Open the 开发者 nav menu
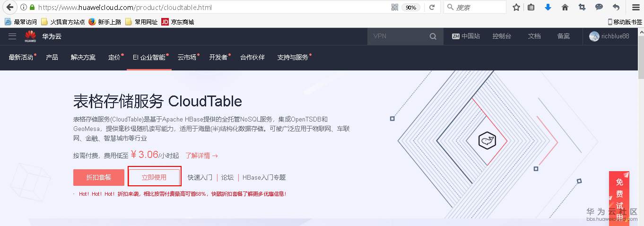The width and height of the screenshot is (644, 226). pyautogui.click(x=218, y=57)
